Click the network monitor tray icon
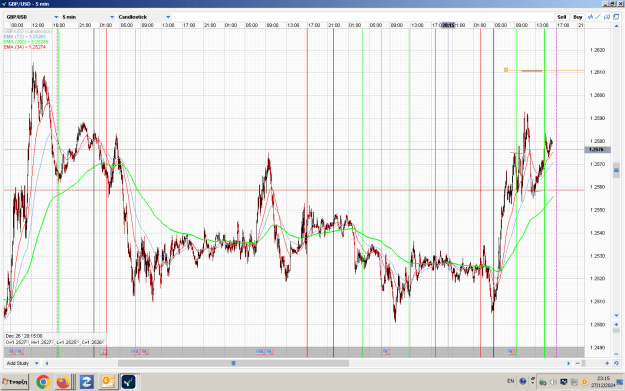The width and height of the screenshot is (625, 391). click(564, 382)
